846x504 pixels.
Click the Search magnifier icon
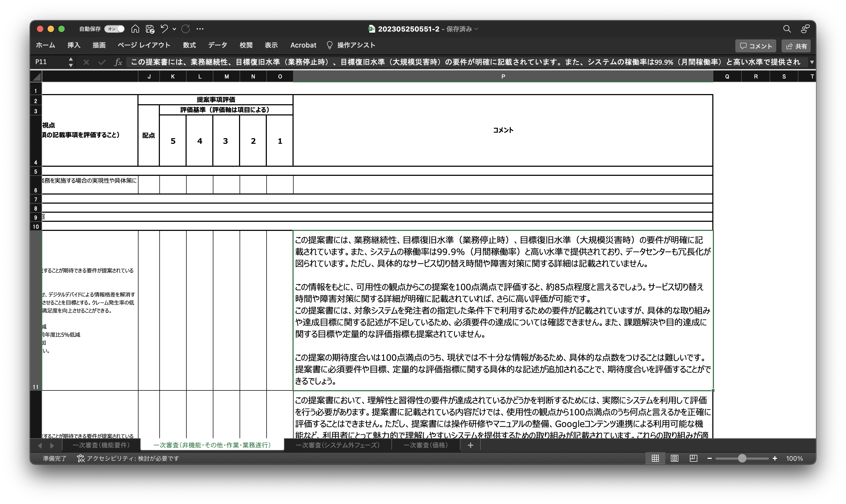[x=787, y=29]
